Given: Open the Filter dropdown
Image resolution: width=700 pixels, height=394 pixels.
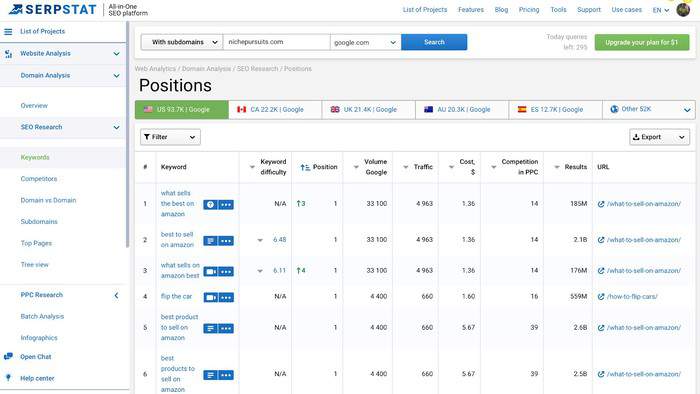Looking at the screenshot, I should coord(170,137).
